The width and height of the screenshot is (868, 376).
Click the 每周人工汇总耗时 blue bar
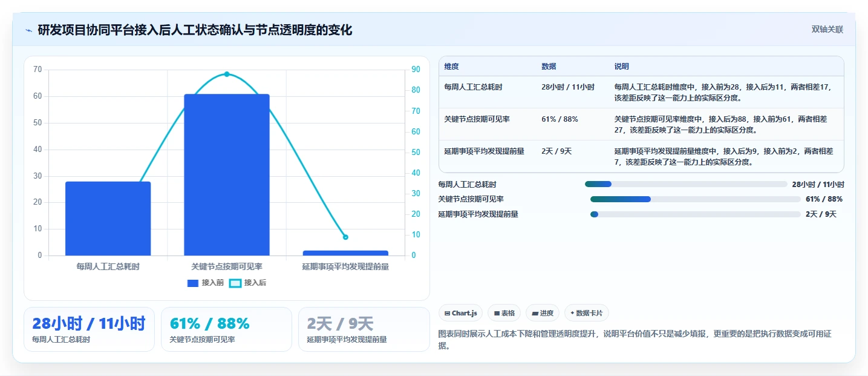pyautogui.click(x=108, y=219)
